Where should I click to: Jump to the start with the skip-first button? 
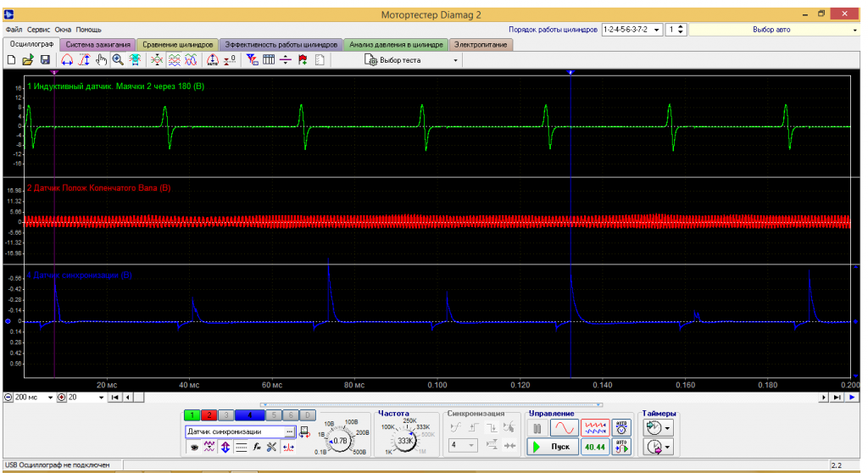coord(115,397)
